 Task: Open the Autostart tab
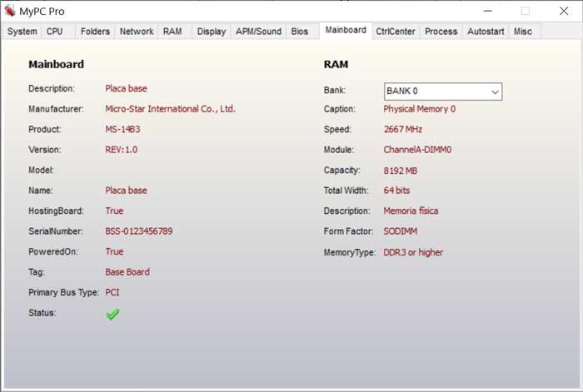pyautogui.click(x=486, y=32)
